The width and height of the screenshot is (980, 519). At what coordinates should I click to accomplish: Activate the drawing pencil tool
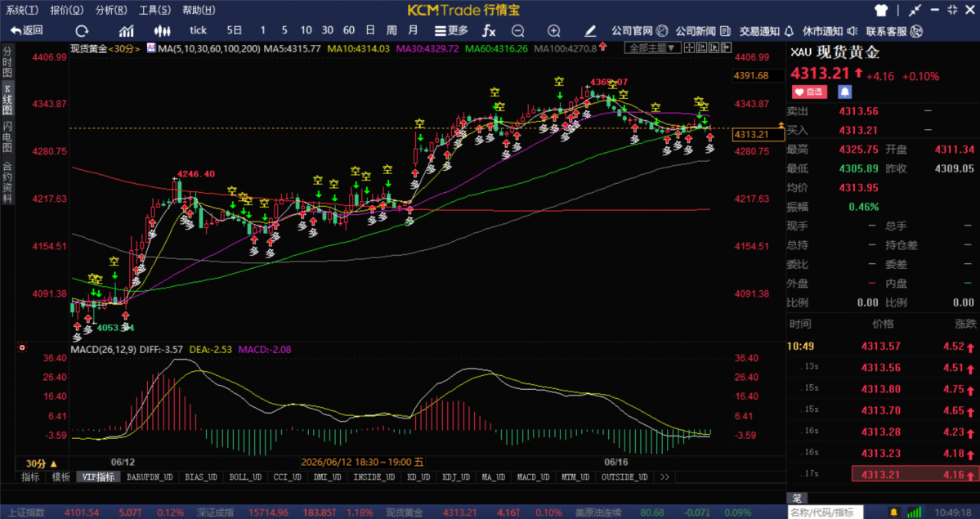point(590,30)
